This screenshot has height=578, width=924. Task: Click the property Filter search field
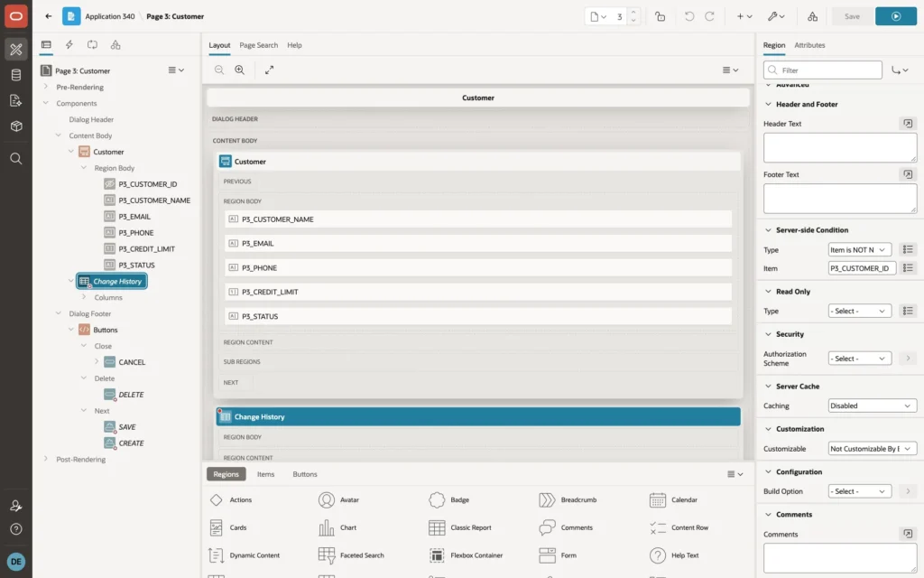[823, 70]
